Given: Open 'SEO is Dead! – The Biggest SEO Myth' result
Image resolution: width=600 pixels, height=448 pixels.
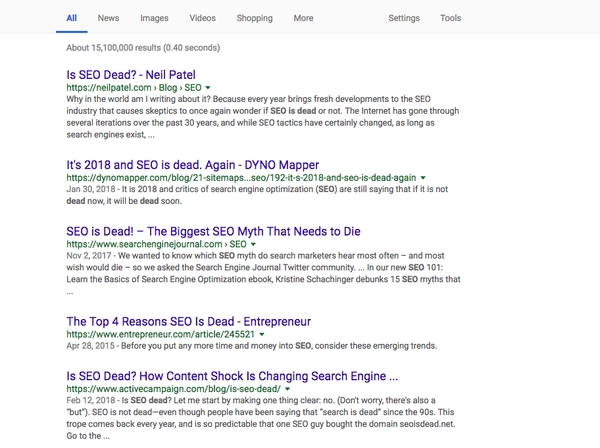Looking at the screenshot, I should point(213,231).
